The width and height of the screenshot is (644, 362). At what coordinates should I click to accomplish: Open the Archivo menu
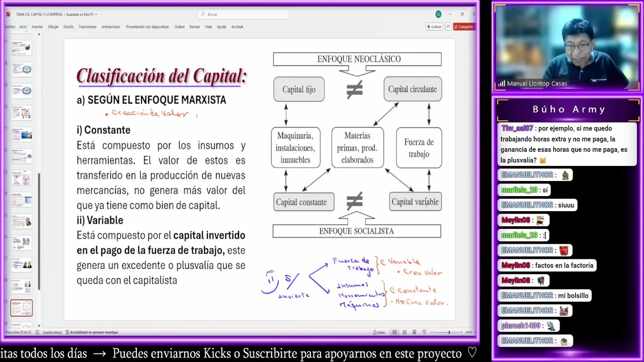(10, 27)
